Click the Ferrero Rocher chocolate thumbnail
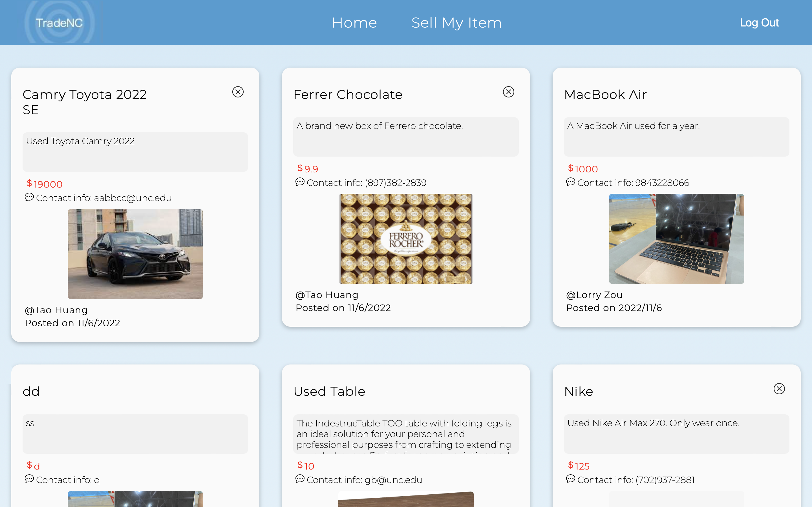 [x=406, y=238]
